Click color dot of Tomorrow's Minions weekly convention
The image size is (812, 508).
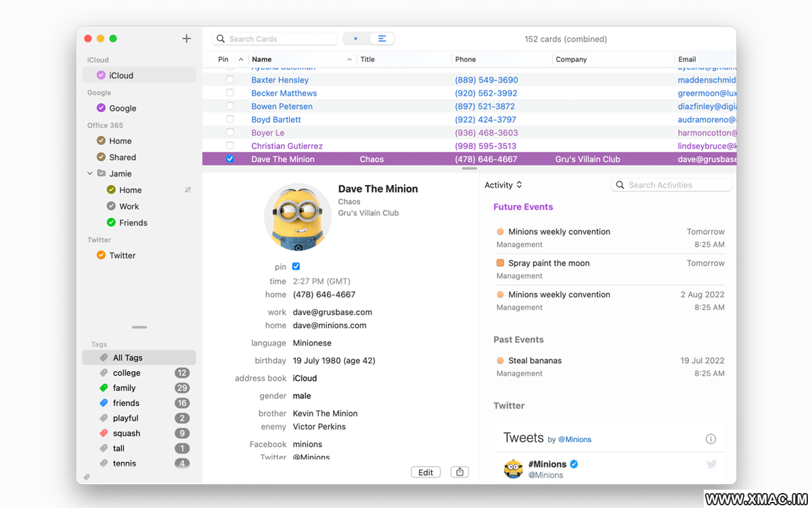[500, 232]
